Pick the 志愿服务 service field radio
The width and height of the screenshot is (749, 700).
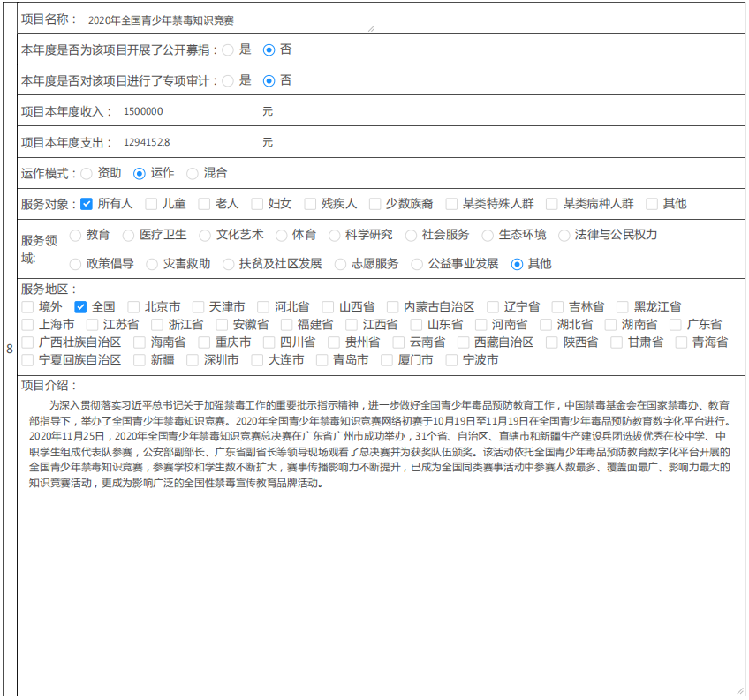pyautogui.click(x=341, y=263)
